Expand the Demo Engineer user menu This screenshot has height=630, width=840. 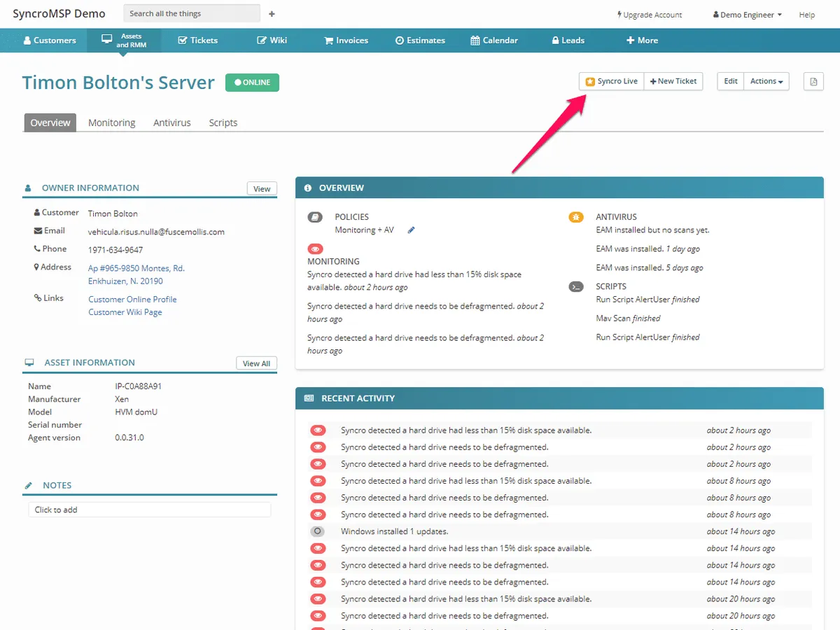(x=747, y=15)
